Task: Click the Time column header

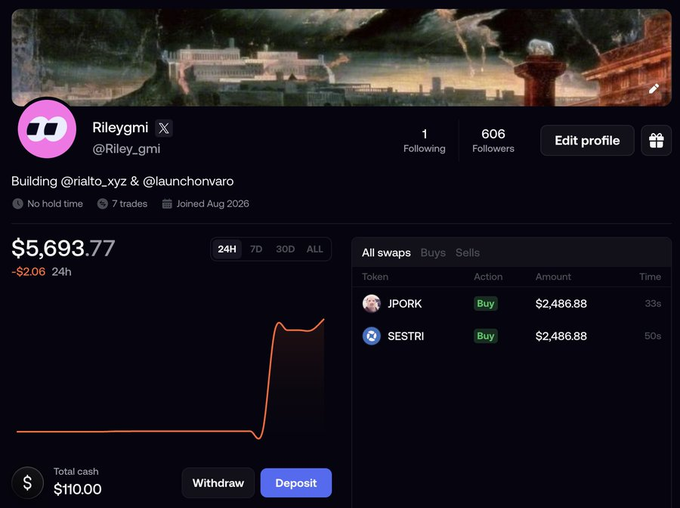Action: (x=650, y=277)
